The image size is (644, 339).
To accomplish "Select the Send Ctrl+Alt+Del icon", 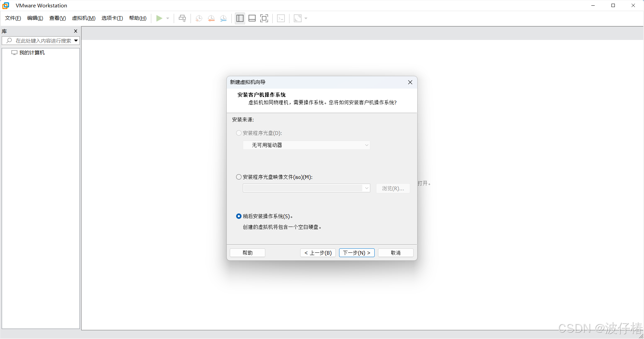I will click(182, 18).
